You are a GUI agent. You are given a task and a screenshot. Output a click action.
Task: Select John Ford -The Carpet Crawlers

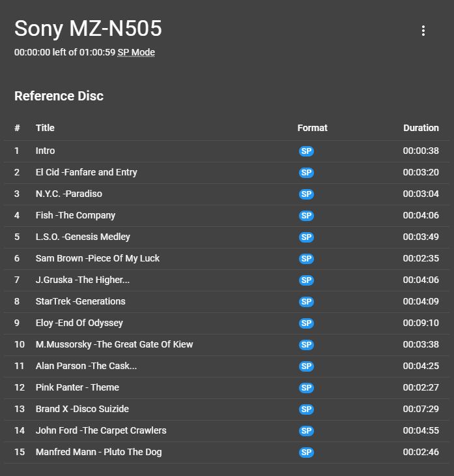pyautogui.click(x=101, y=430)
